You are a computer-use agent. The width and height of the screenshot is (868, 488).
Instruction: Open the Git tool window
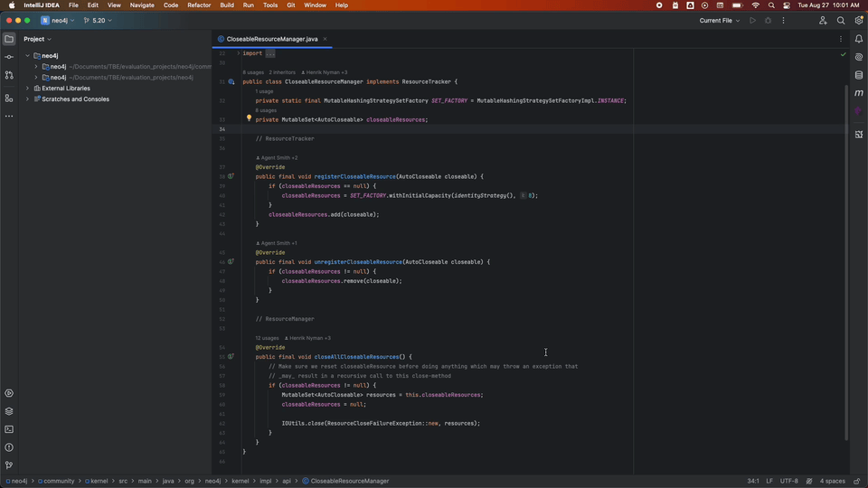click(x=9, y=465)
